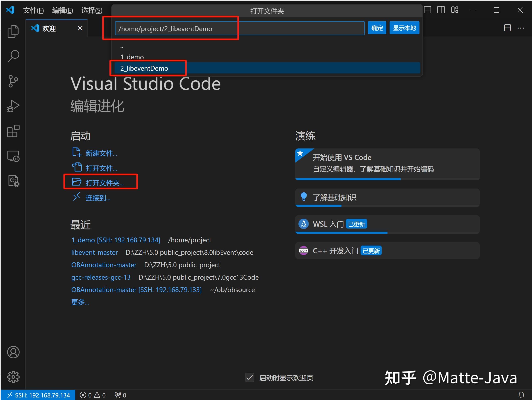Switch to the 欢迎 tab
The image size is (532, 400).
coord(49,28)
